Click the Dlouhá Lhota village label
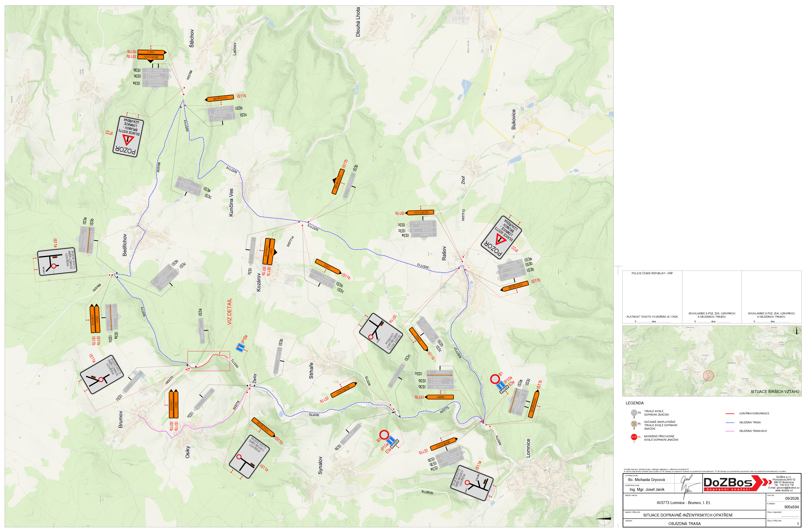 coord(358,22)
